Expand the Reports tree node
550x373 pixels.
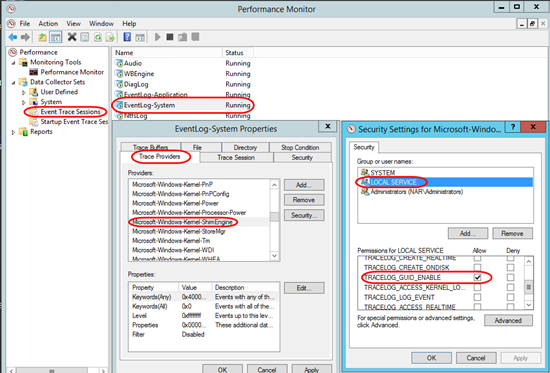(14, 132)
